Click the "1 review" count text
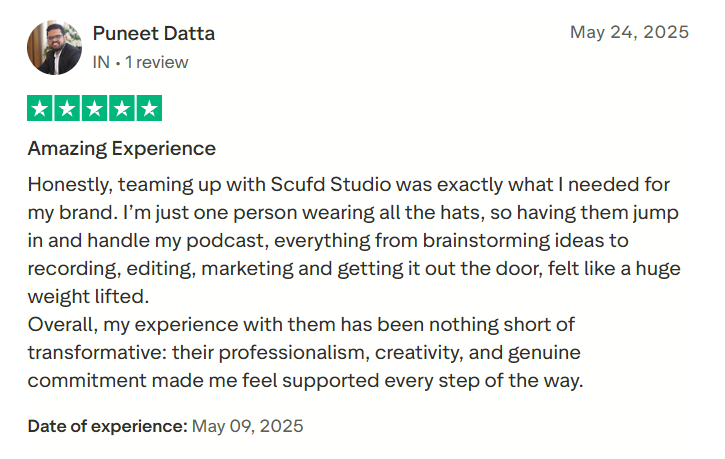 (157, 62)
